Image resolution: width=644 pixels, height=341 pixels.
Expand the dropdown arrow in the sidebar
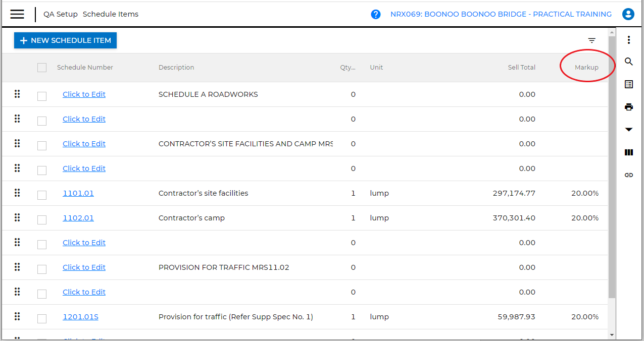click(628, 129)
